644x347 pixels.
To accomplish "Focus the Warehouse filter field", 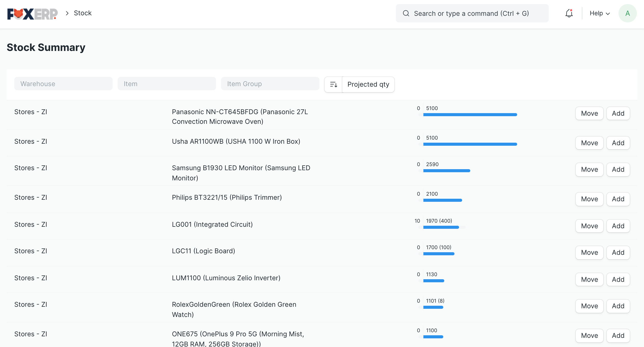I will [63, 84].
